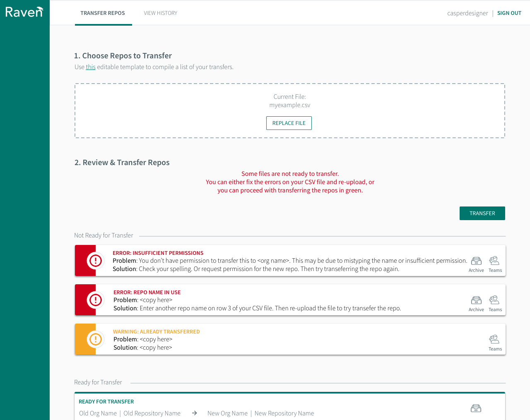530x420 pixels.
Task: Select 'WARNING: ALREADY TRANSFERRED' heading
Action: (x=157, y=331)
